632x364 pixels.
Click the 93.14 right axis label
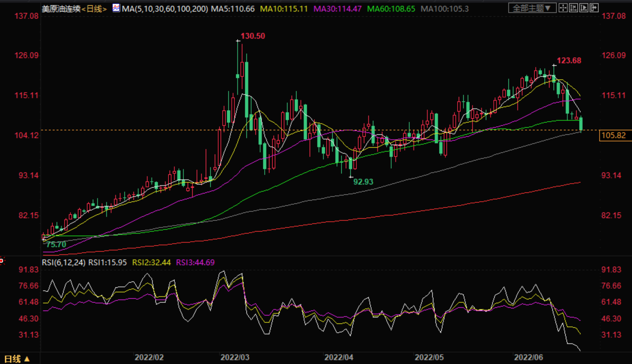coord(611,175)
